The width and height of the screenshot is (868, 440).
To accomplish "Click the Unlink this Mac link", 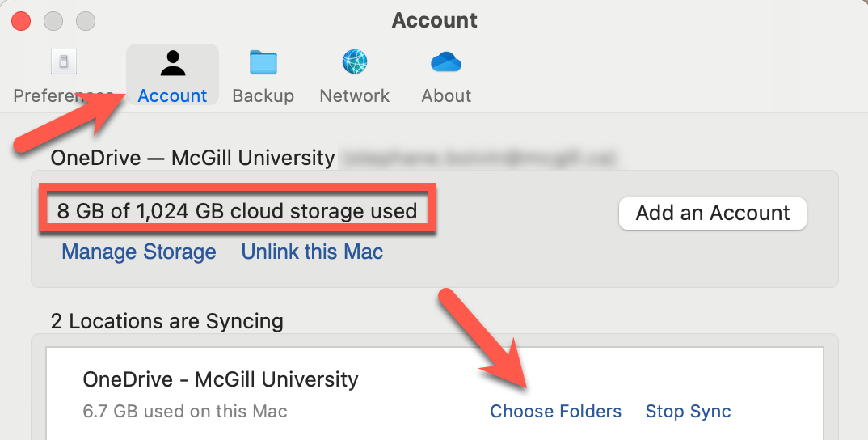I will point(312,252).
